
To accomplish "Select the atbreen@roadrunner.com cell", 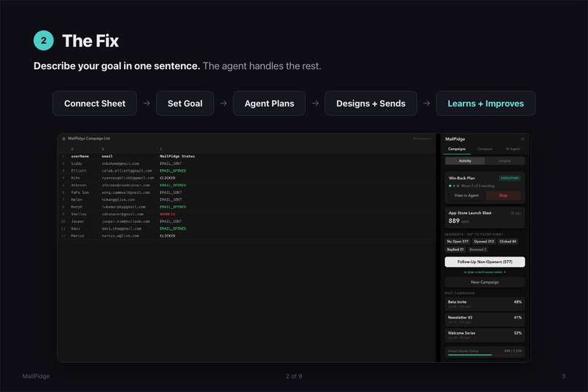I will (125, 185).
